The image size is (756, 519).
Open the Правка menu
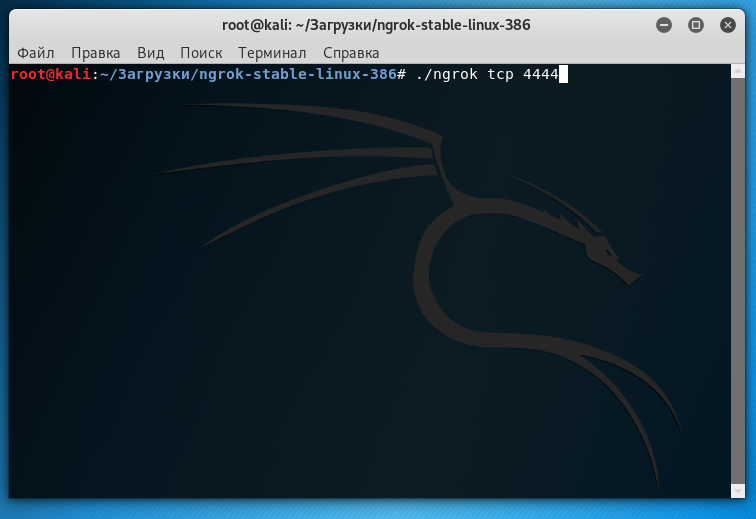tap(96, 52)
